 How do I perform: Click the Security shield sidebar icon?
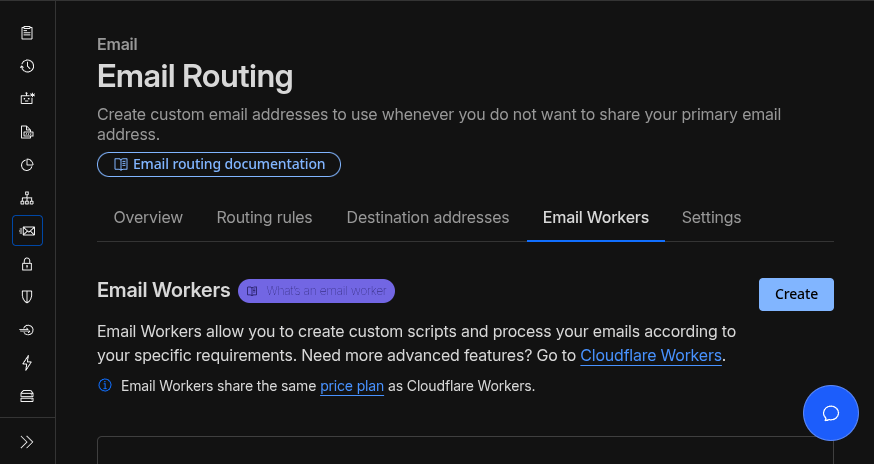click(27, 297)
